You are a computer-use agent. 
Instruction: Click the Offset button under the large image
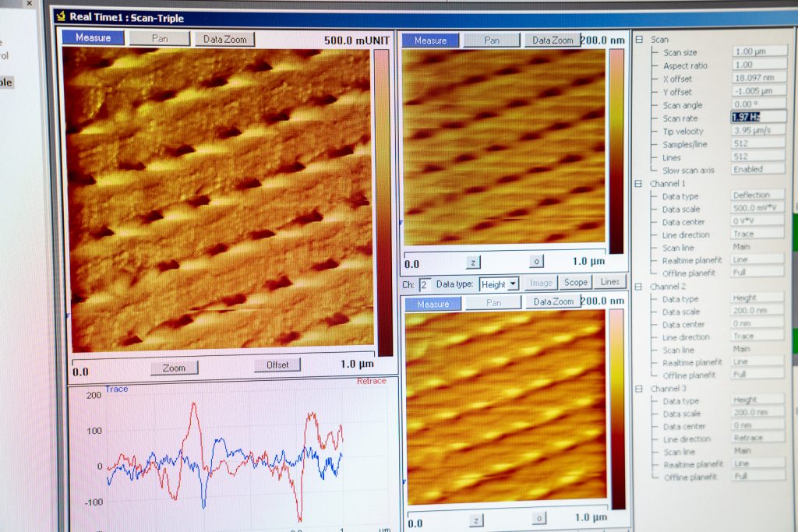(277, 365)
